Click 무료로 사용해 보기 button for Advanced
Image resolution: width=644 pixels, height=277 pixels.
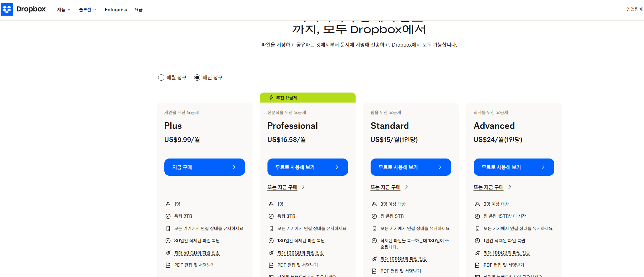514,167
